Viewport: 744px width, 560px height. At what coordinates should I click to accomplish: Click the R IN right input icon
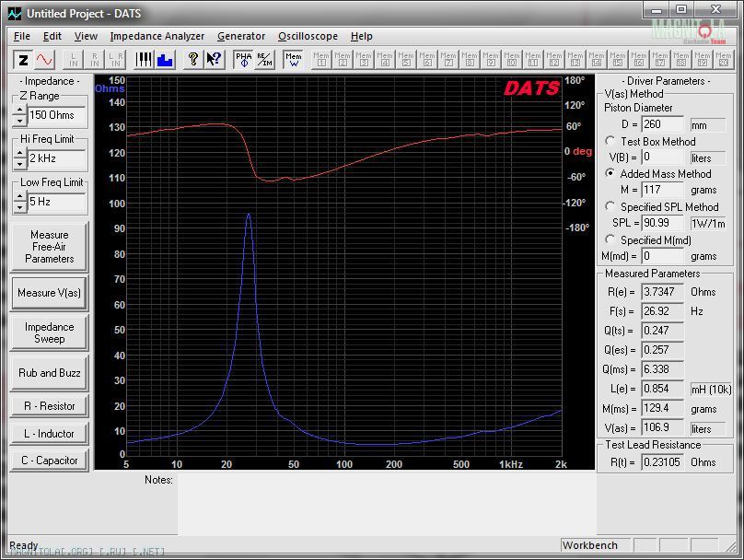pyautogui.click(x=95, y=60)
